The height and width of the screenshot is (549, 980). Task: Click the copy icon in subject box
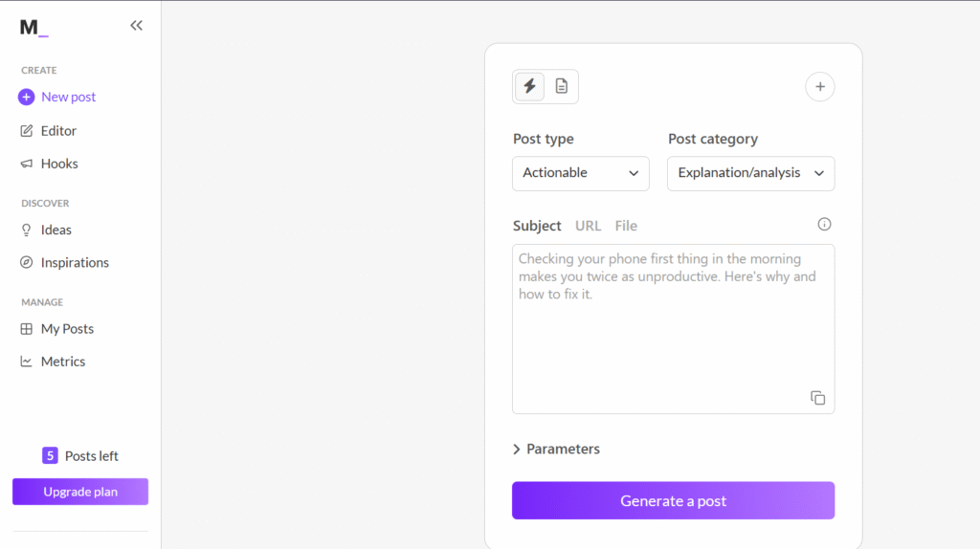tap(817, 398)
